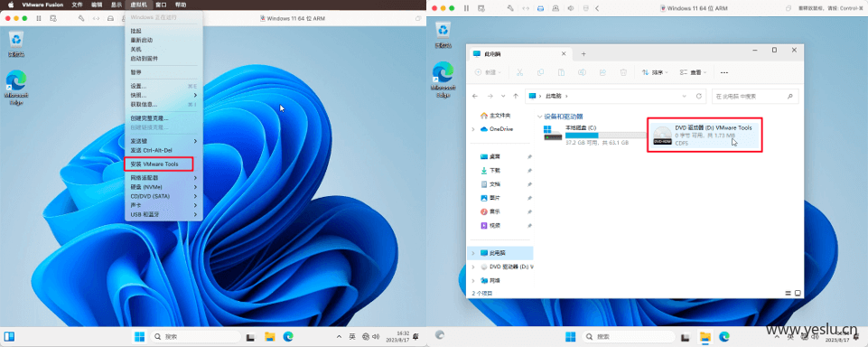Close the 此电脑 Explorer tab
This screenshot has height=347, width=868.
(564, 54)
